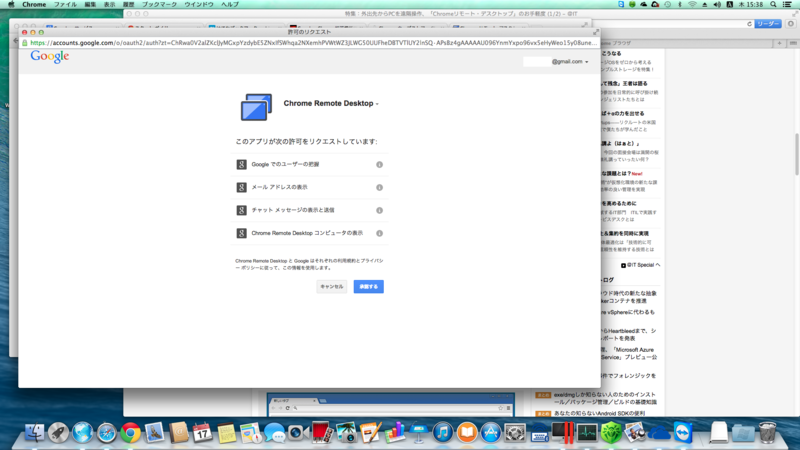Click the メール アドレスの表示 permission row
The width and height of the screenshot is (800, 450).
(x=309, y=187)
